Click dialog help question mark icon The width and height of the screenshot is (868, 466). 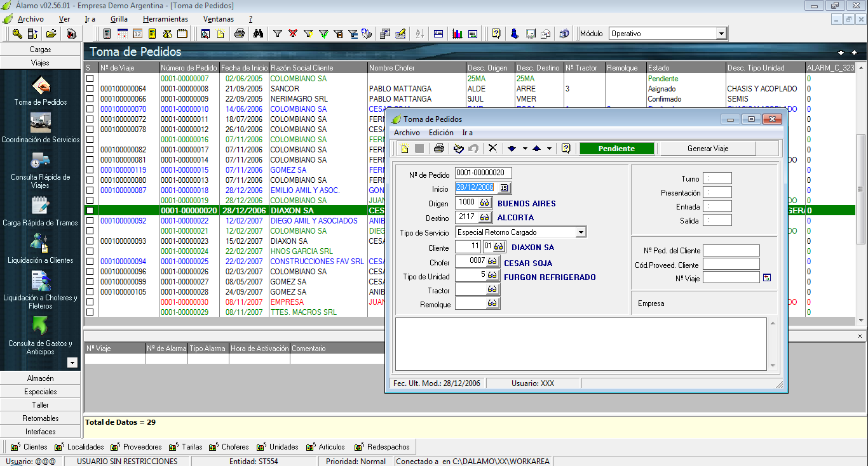click(566, 149)
